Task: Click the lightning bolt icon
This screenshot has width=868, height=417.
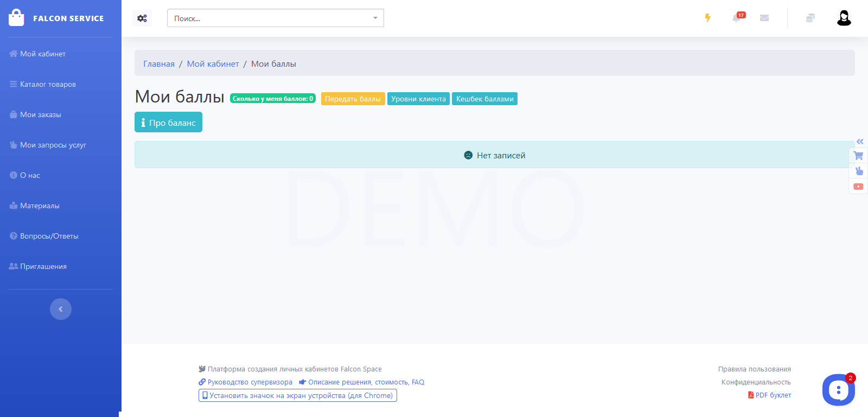Action: pos(708,18)
